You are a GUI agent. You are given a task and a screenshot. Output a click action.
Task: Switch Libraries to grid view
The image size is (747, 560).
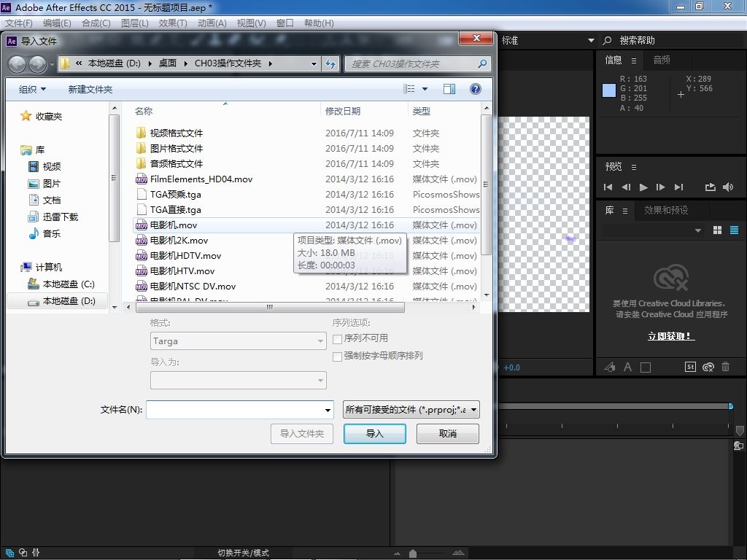tap(718, 230)
